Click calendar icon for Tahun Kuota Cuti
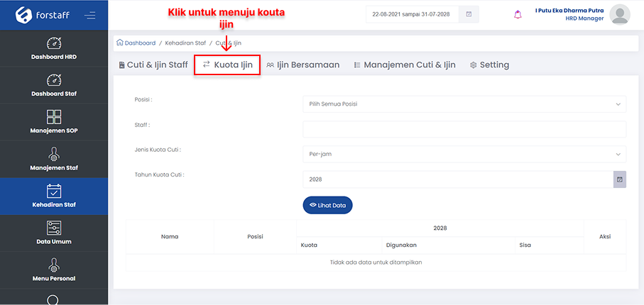Viewport: 644px width, 305px height. (x=620, y=179)
